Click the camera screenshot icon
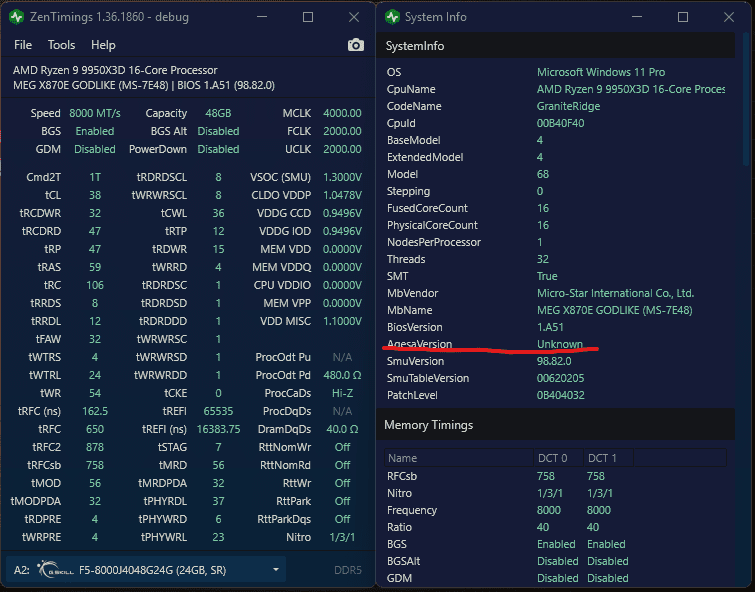 [355, 45]
